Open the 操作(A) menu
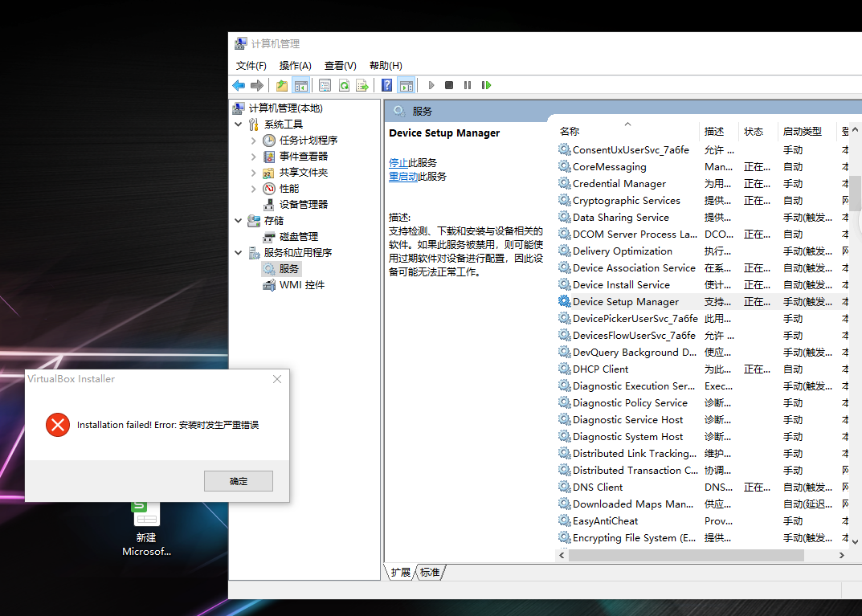The width and height of the screenshot is (862, 616). 295,65
